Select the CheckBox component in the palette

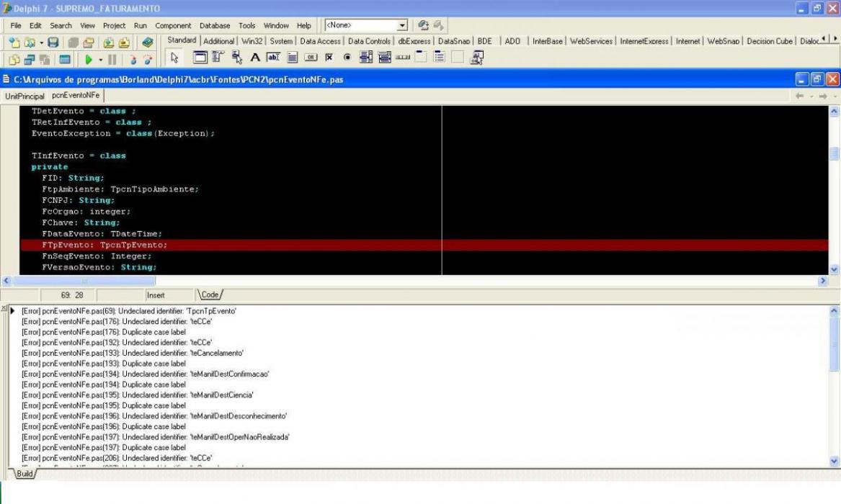point(329,58)
